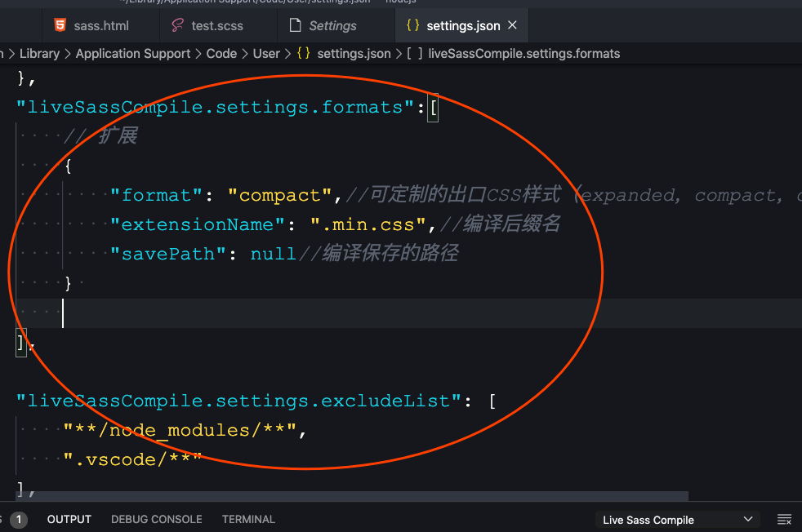
Task: Open the test.scss tab
Action: click(x=217, y=25)
